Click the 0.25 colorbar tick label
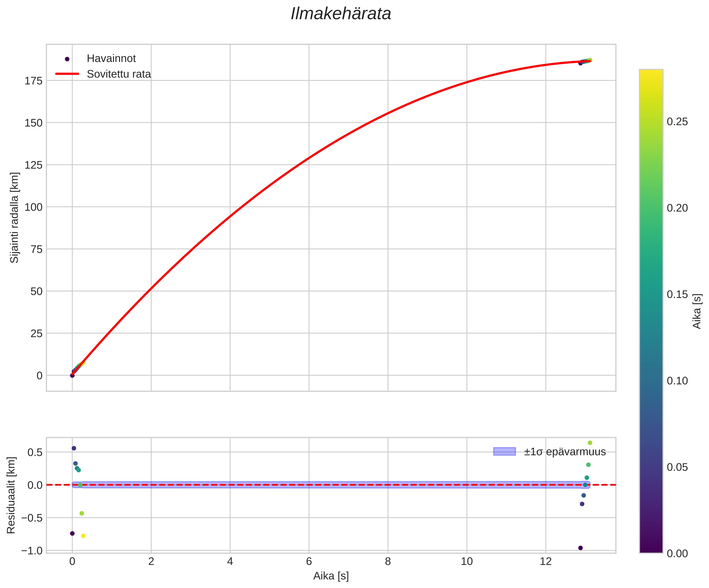This screenshot has height=588, width=709. (677, 122)
